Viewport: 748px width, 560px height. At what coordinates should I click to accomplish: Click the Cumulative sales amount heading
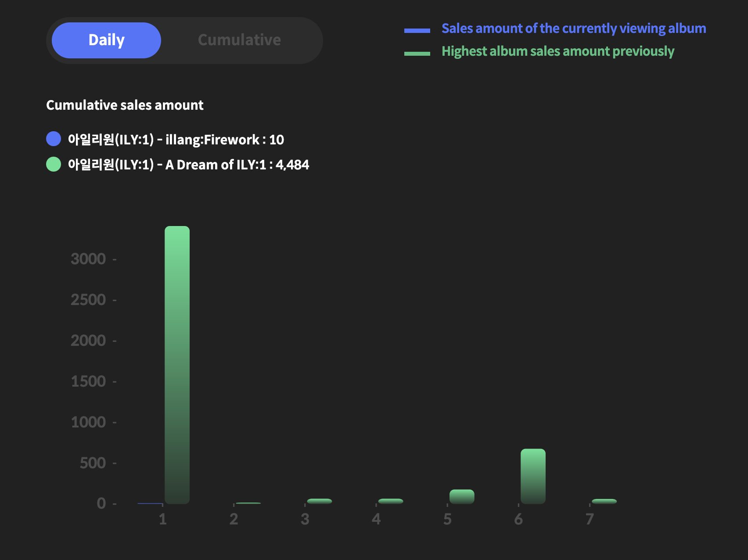(125, 105)
